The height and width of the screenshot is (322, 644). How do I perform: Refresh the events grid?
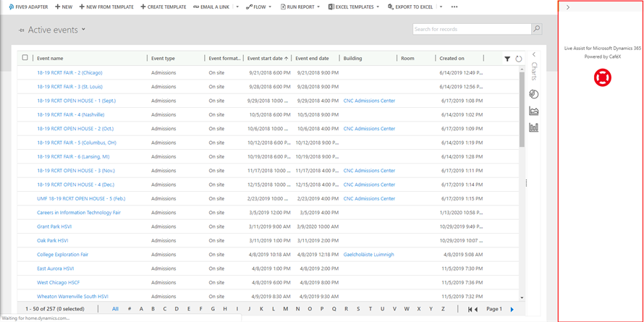click(519, 59)
